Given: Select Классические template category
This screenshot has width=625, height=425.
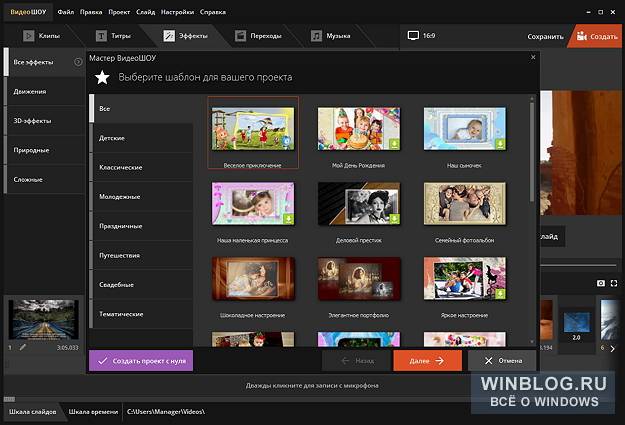Looking at the screenshot, I should 141,167.
